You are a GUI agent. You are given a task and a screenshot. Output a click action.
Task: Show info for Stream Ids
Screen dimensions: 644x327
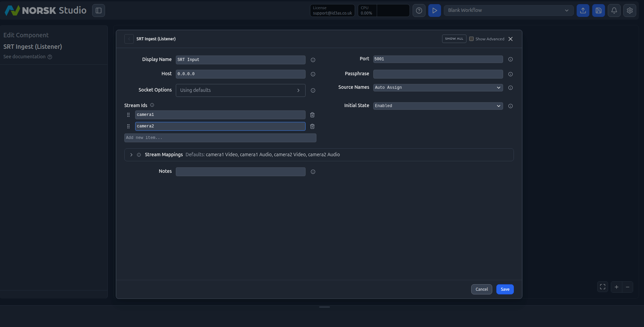point(152,105)
